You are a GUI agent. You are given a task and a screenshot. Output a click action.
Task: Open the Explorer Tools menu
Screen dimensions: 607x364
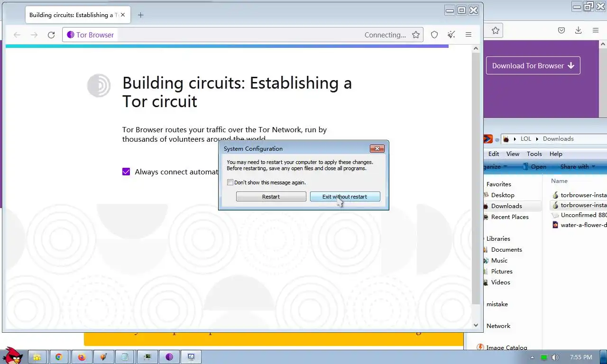534,154
